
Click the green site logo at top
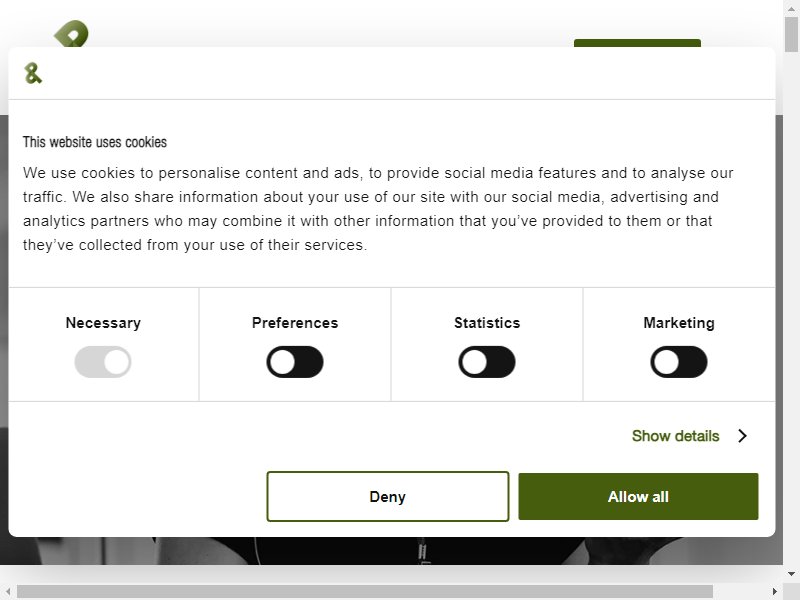[71, 34]
